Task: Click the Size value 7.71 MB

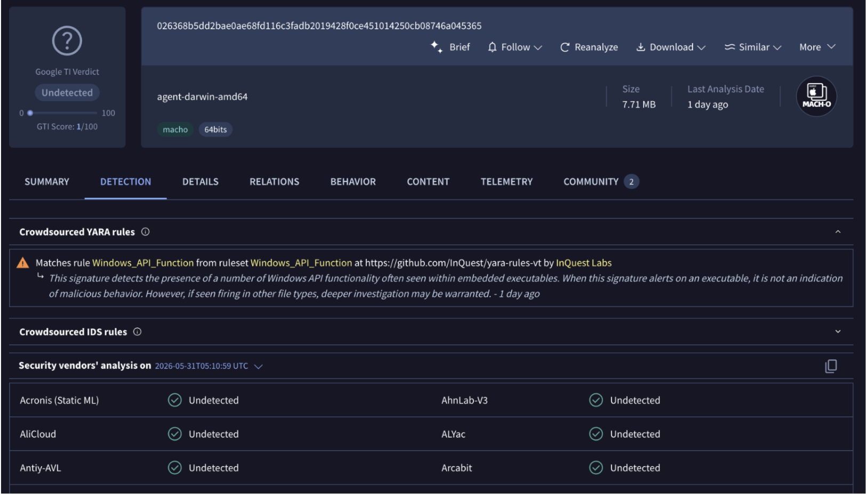Action: pos(639,105)
